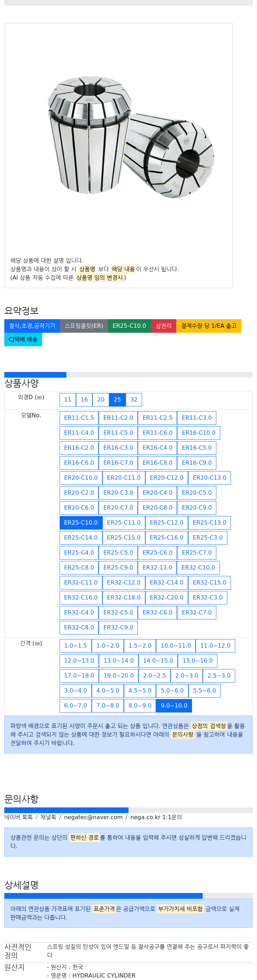
Task: Select outer diameter 11 option
Action: click(x=68, y=399)
